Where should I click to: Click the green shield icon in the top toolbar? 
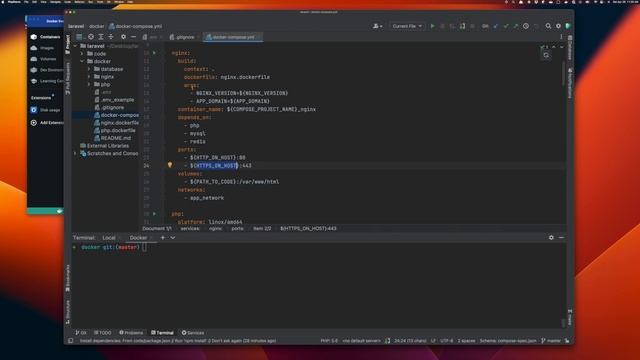(x=568, y=26)
